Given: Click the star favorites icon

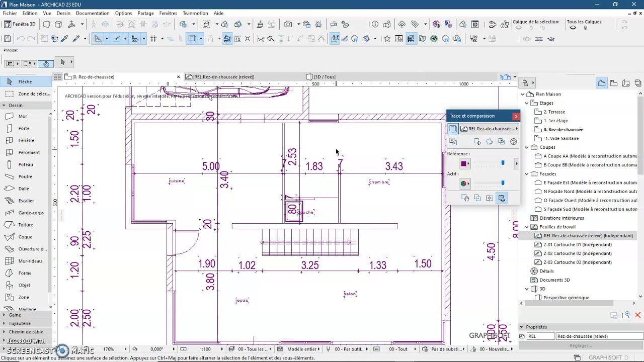Looking at the screenshot, I should click(x=387, y=39).
